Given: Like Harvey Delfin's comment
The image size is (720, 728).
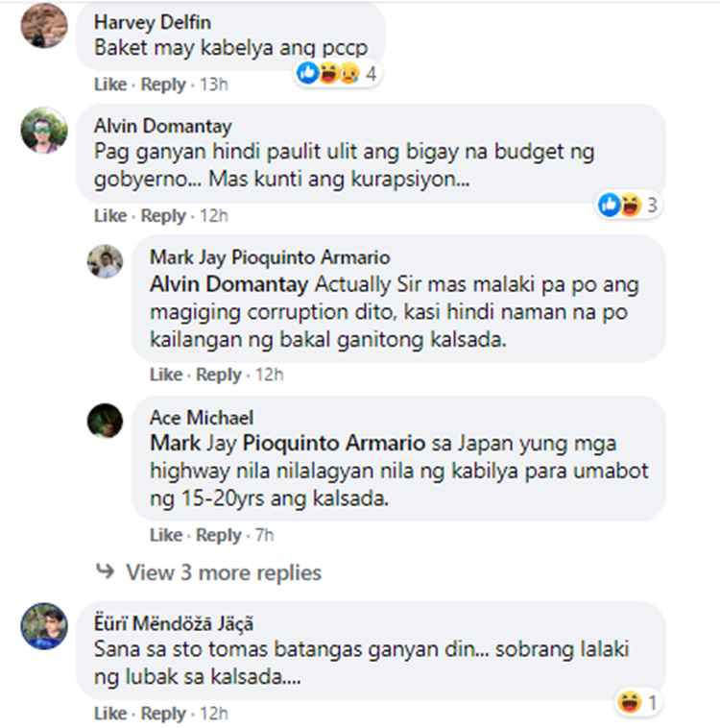Looking at the screenshot, I should coord(110,84).
